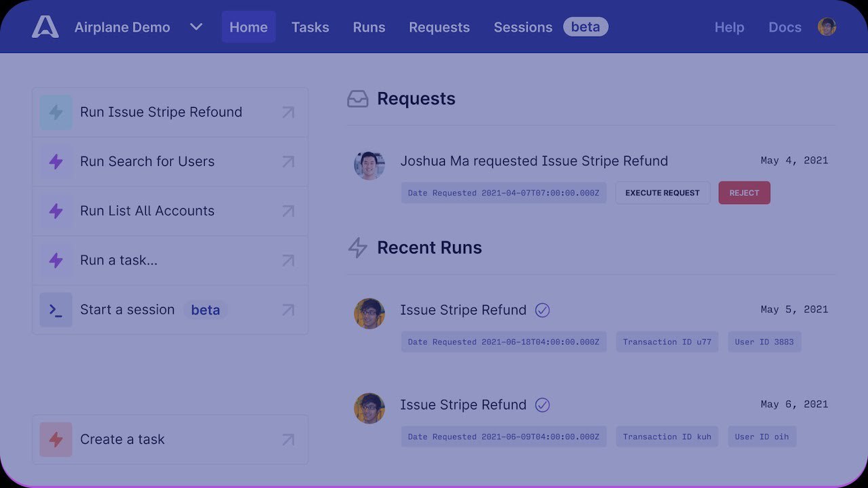Click Transaction ID kuh tag
This screenshot has width=868, height=488.
[x=667, y=437]
